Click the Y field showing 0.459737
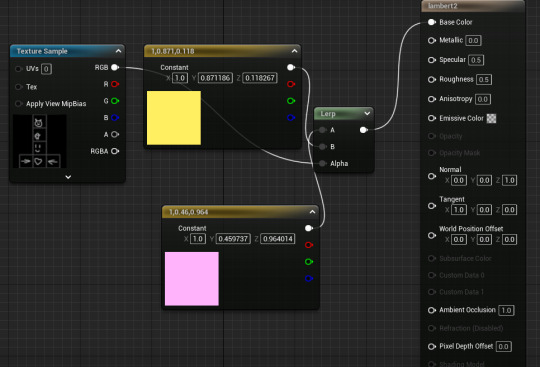This screenshot has height=367, width=540. pos(233,239)
